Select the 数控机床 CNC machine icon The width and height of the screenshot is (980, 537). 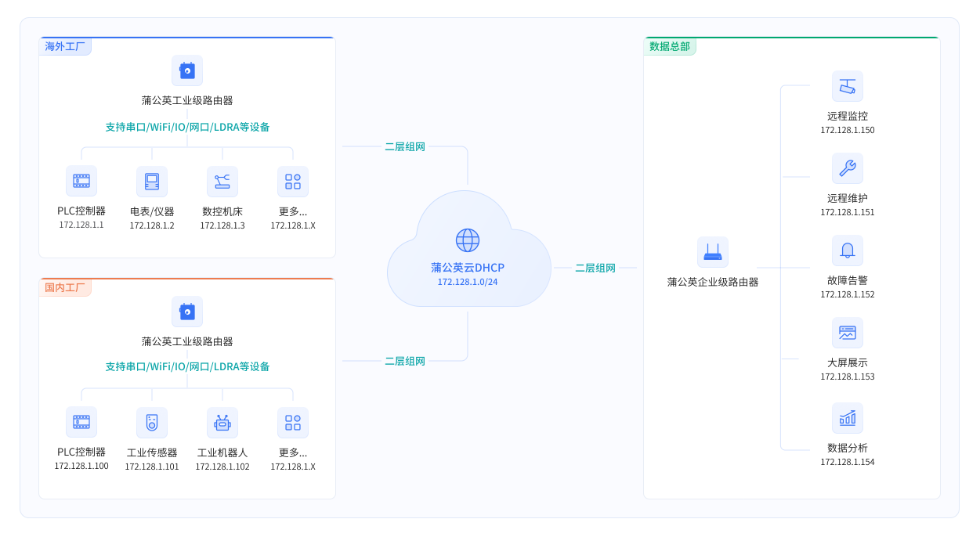click(x=222, y=181)
